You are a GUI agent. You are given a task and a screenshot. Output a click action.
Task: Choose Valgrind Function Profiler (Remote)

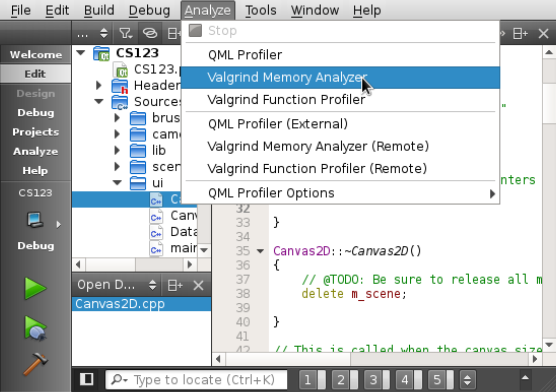click(x=340, y=169)
